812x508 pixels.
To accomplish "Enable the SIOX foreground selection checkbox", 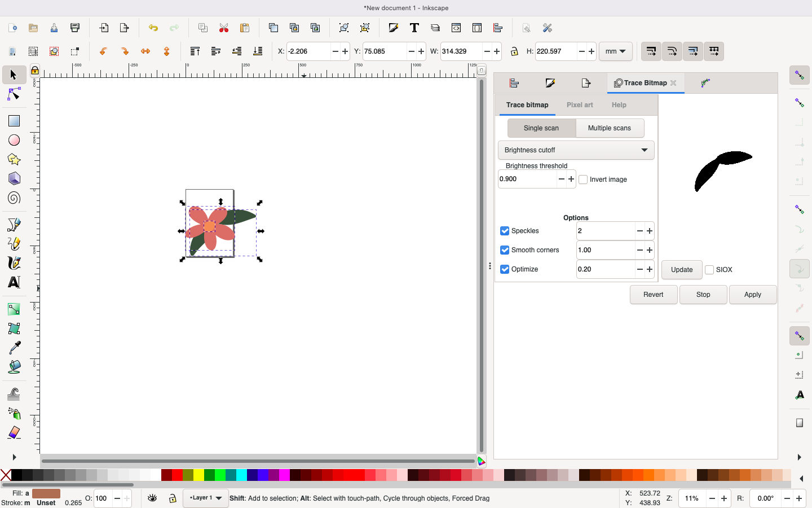I will point(709,270).
